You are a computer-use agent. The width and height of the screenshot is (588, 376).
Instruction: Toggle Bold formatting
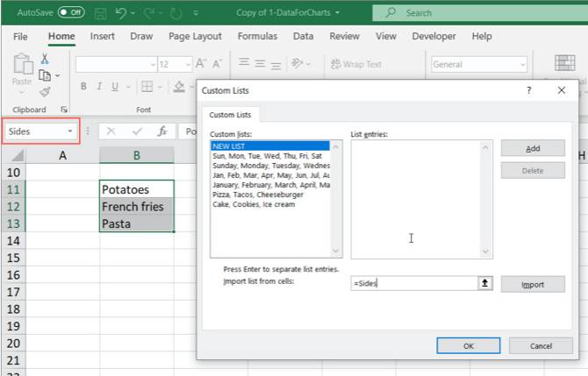pyautogui.click(x=84, y=87)
